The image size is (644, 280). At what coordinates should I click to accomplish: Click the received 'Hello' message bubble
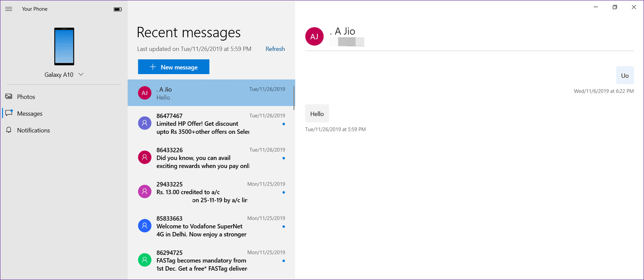(317, 114)
